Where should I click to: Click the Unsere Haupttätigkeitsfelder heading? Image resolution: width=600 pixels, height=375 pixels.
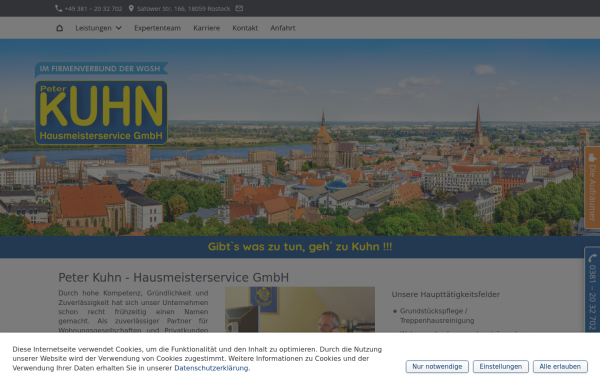(445, 294)
